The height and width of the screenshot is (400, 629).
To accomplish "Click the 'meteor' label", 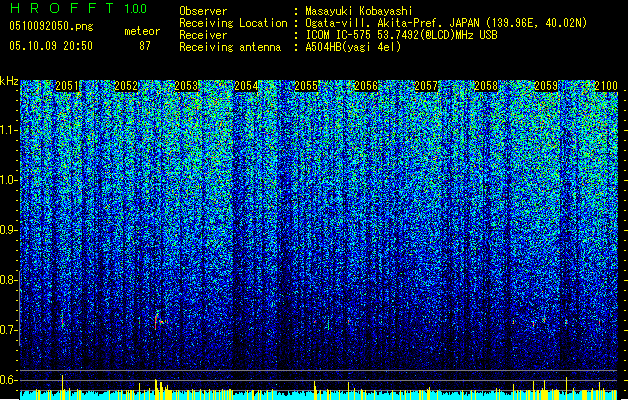I will [x=142, y=31].
